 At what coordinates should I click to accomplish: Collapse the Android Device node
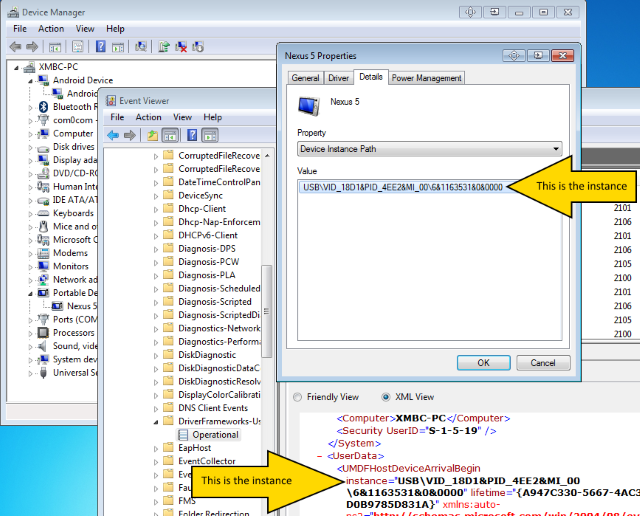click(30, 81)
